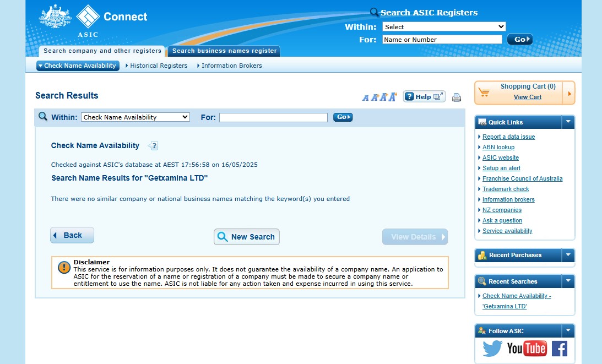The image size is (602, 364).
Task: Choose the second font size A+ icon
Action: click(375, 97)
